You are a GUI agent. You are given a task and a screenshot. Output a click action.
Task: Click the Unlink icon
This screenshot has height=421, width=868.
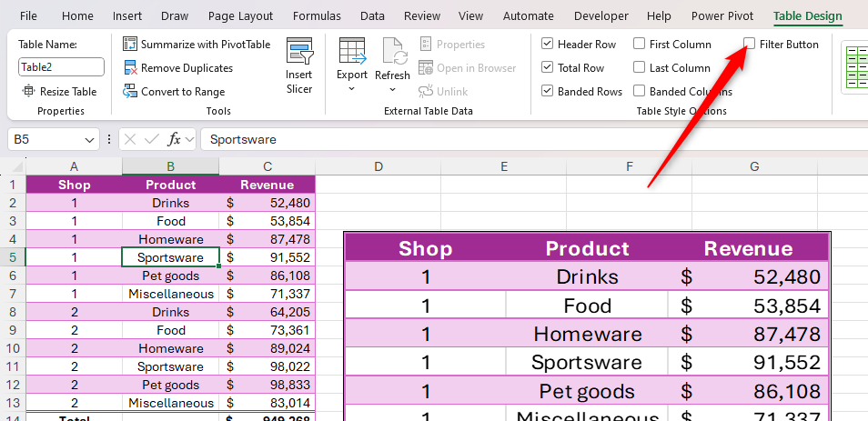click(x=425, y=92)
